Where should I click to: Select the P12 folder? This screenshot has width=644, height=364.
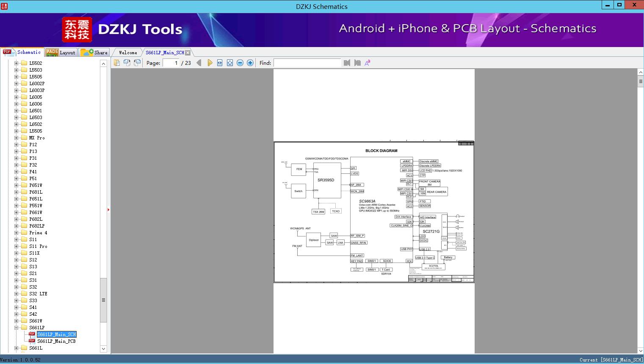(x=33, y=144)
